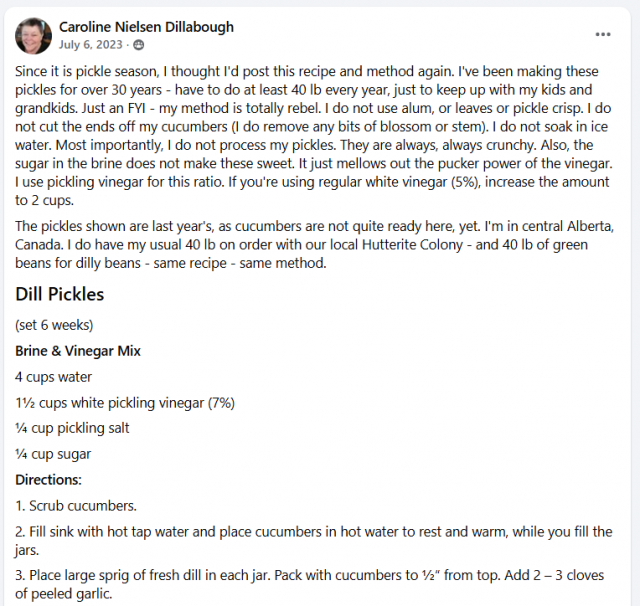Click the text 'increase the amount to 2 cups'
Screen dimensions: 640x606
[312, 191]
